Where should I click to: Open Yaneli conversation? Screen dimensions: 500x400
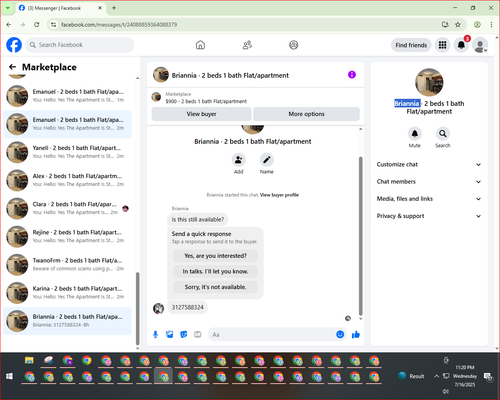68,152
